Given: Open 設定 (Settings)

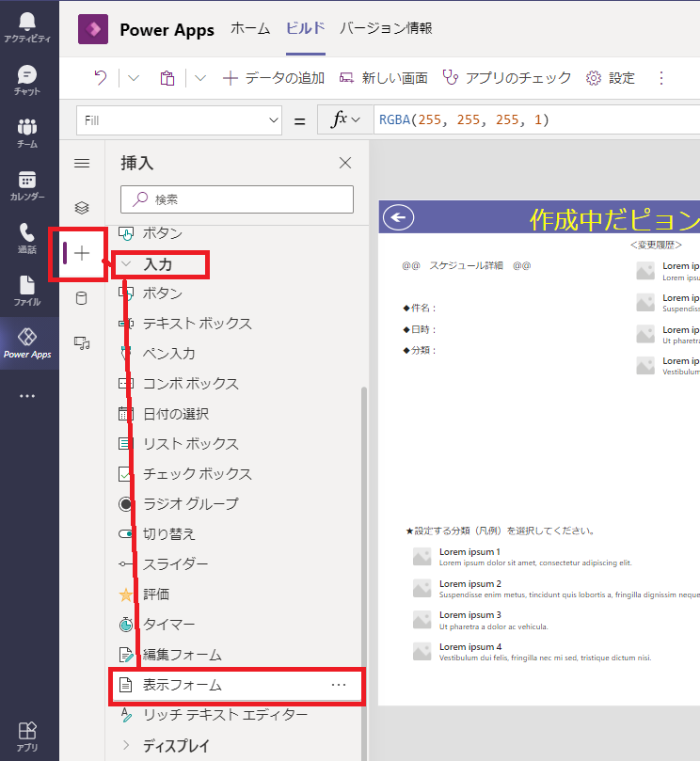Looking at the screenshot, I should 611,78.
